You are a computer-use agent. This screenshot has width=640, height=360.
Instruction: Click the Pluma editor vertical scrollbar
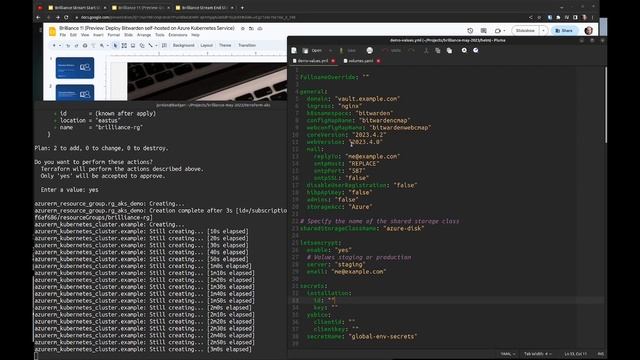tap(605, 104)
